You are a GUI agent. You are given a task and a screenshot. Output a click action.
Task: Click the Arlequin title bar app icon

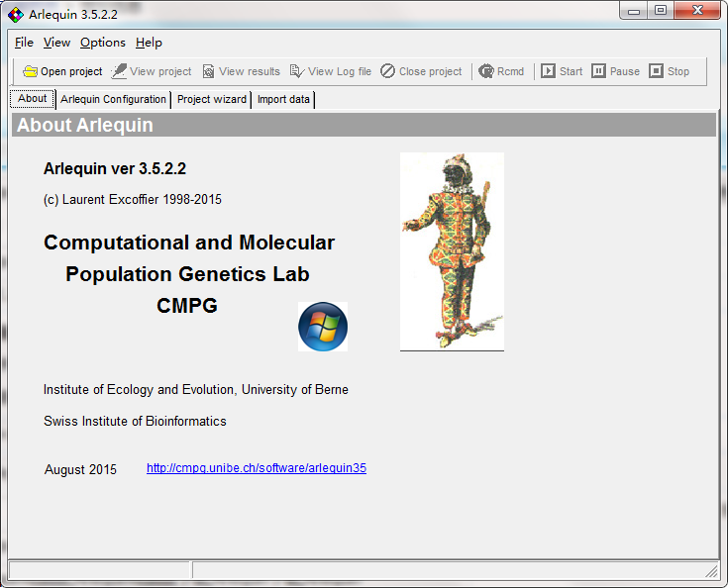(16, 15)
